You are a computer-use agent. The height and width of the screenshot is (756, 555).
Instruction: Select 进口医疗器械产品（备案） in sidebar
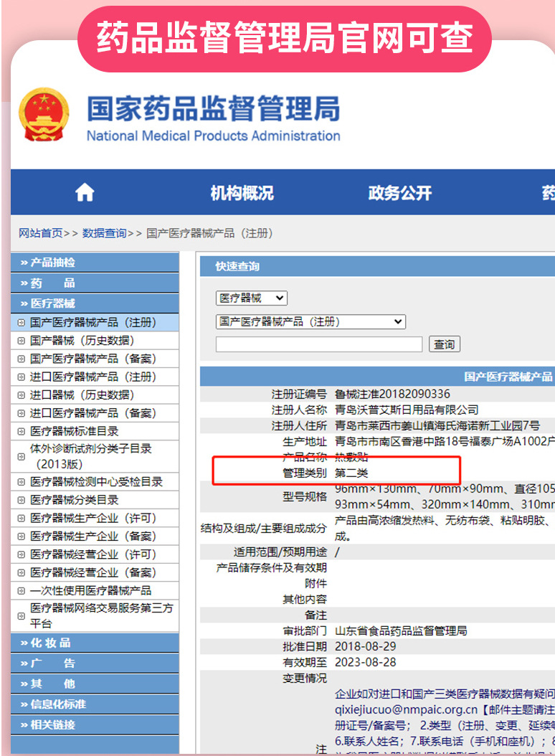point(93,413)
